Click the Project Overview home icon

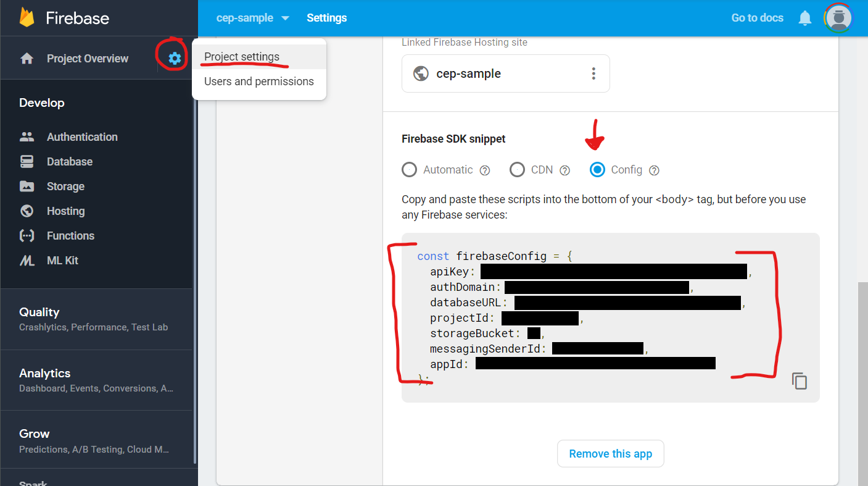(x=27, y=59)
